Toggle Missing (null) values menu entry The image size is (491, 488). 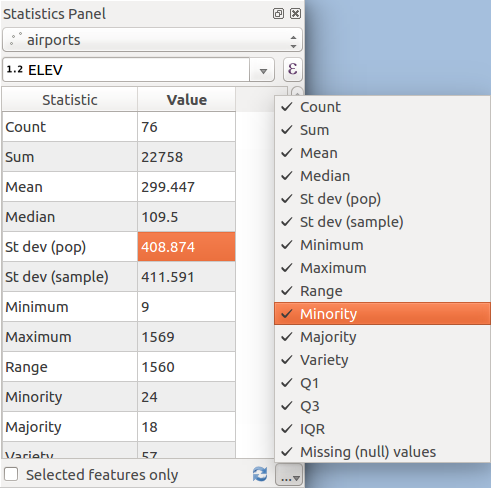point(382,452)
